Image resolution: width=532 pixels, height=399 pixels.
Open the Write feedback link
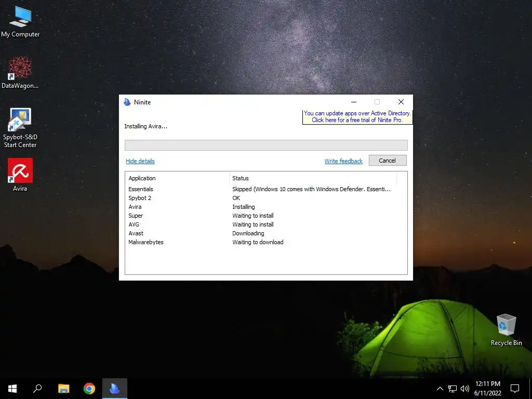(x=343, y=161)
